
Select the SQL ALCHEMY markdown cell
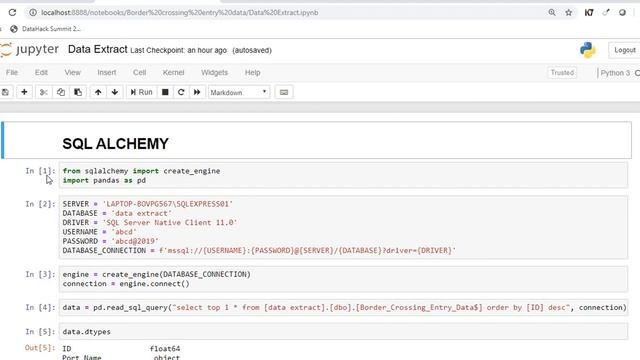tap(316, 140)
